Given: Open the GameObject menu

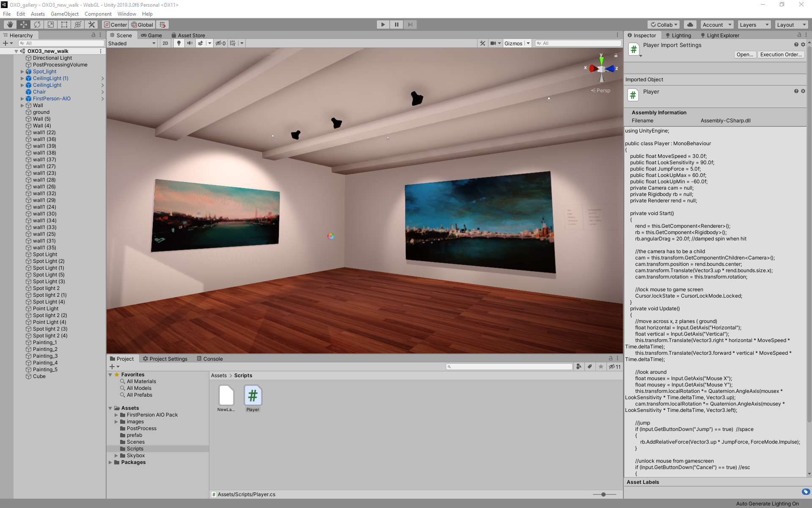Looking at the screenshot, I should coord(64,14).
